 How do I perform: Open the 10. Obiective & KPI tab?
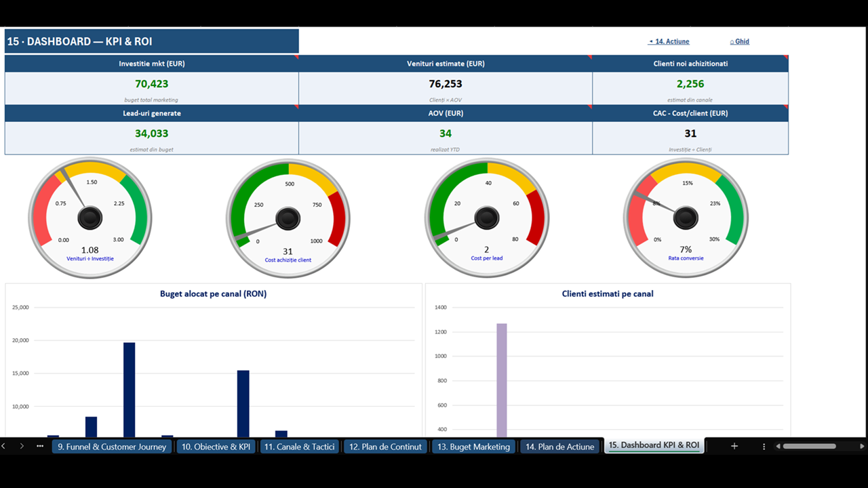[216, 447]
